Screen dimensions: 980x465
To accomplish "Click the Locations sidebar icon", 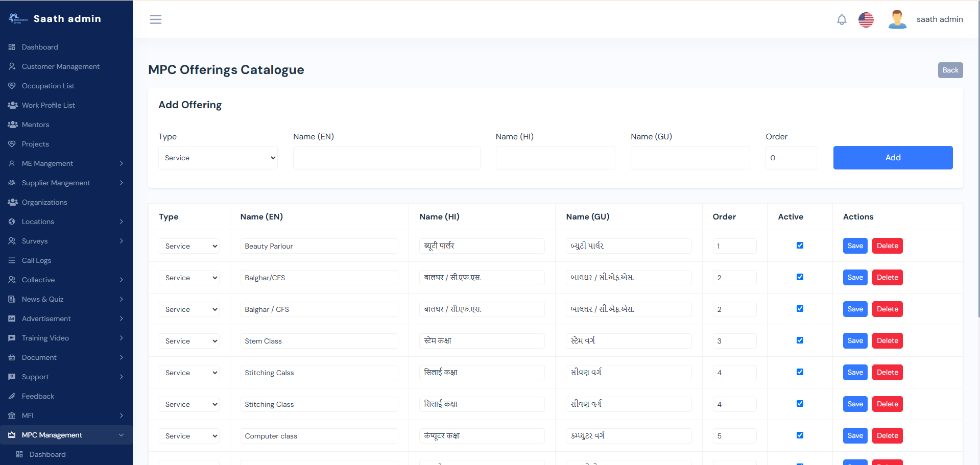I will 12,222.
